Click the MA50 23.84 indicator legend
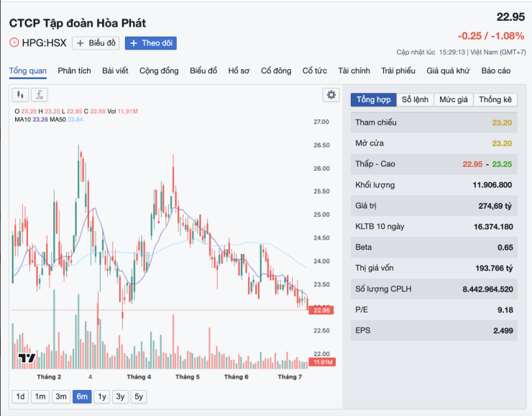532x416 pixels. [66, 119]
